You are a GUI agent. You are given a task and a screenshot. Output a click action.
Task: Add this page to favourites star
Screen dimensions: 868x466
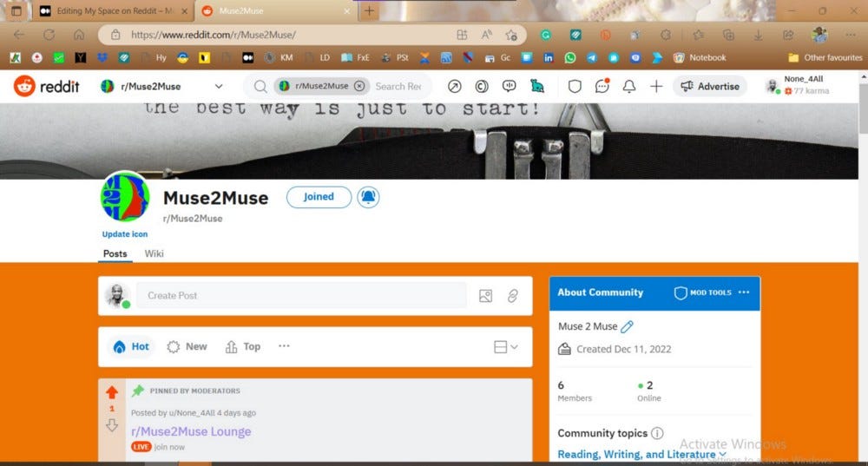pos(511,35)
